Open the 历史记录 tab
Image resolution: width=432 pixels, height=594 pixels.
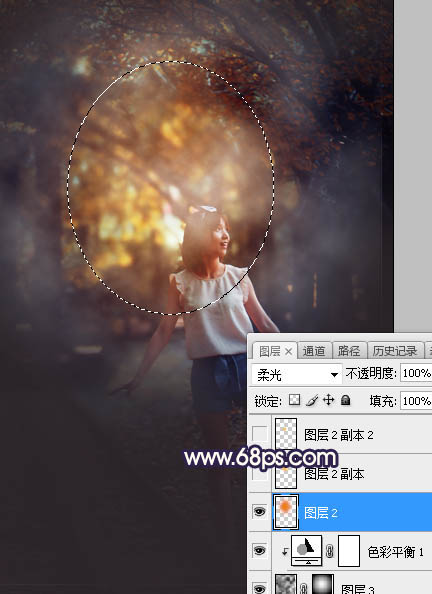click(395, 351)
